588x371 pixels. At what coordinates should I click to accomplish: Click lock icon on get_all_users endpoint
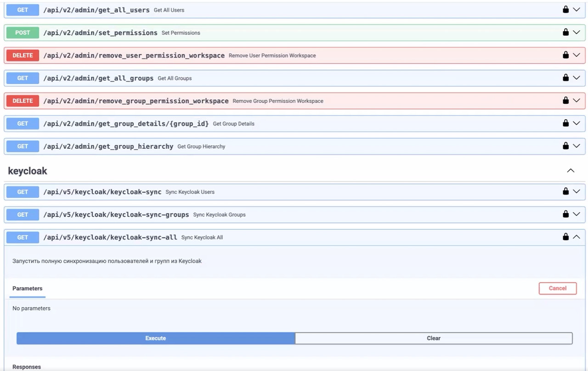click(x=566, y=9)
